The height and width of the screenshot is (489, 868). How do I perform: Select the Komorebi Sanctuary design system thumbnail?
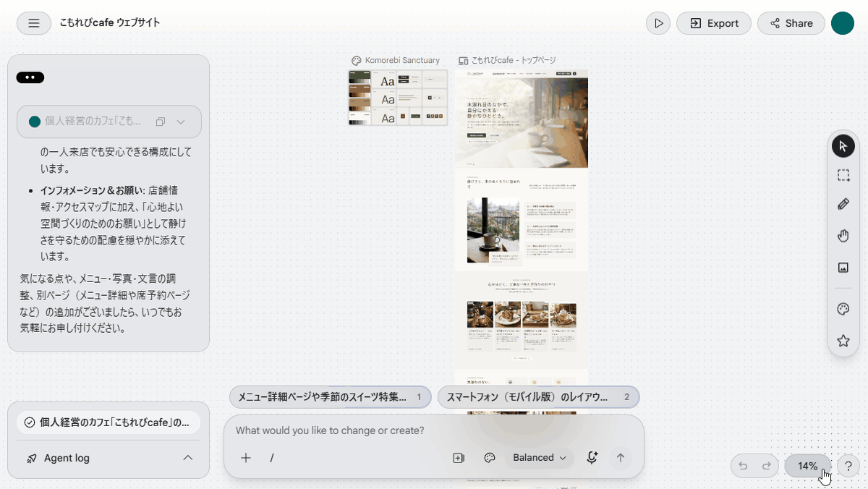pyautogui.click(x=398, y=98)
